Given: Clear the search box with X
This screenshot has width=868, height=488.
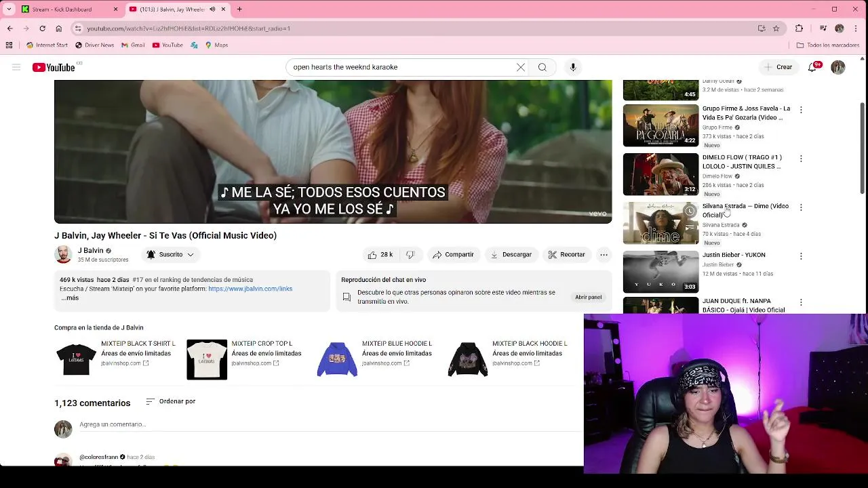Looking at the screenshot, I should coord(521,67).
